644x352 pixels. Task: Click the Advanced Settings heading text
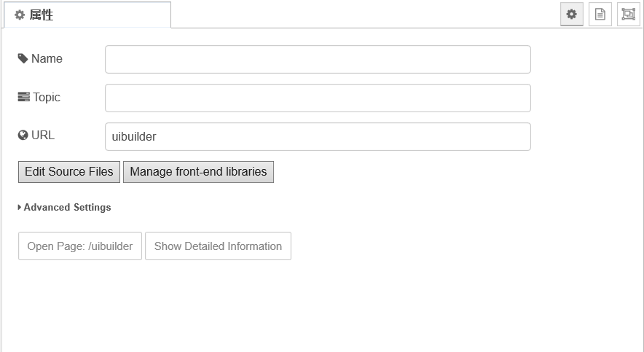(x=67, y=208)
